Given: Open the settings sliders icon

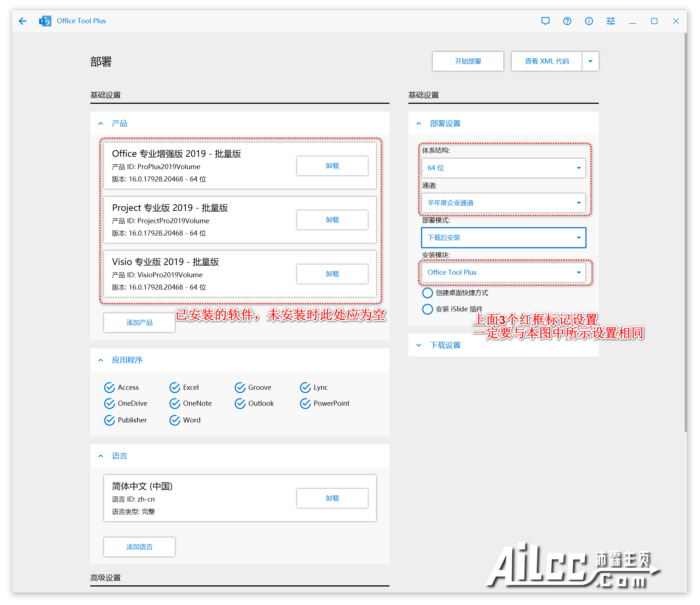Looking at the screenshot, I should point(610,21).
